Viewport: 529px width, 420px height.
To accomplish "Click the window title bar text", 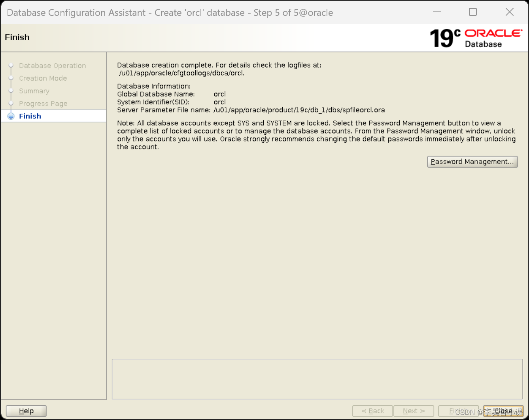I will [170, 13].
